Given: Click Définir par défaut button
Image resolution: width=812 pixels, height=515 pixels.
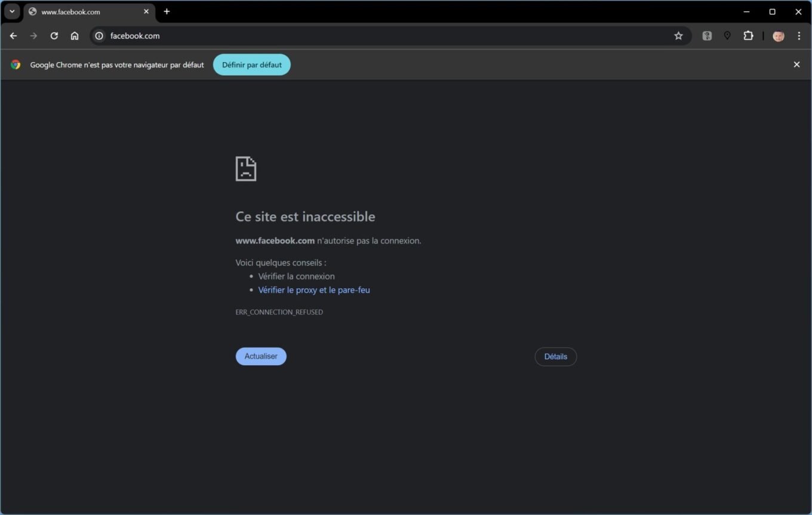Looking at the screenshot, I should [x=252, y=64].
